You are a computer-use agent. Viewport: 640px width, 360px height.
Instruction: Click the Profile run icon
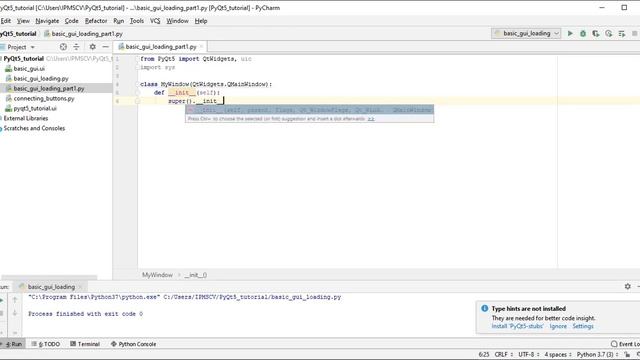pos(609,33)
